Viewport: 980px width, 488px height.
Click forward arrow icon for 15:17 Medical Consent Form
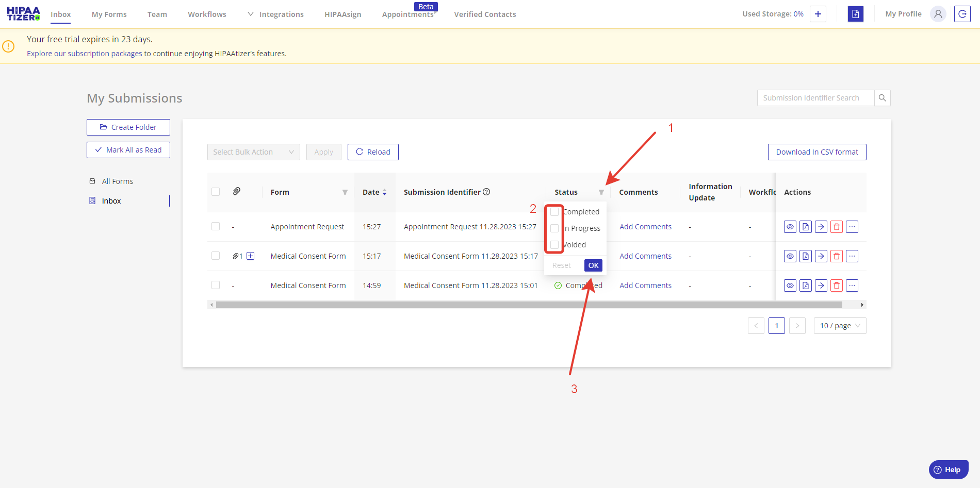click(821, 256)
